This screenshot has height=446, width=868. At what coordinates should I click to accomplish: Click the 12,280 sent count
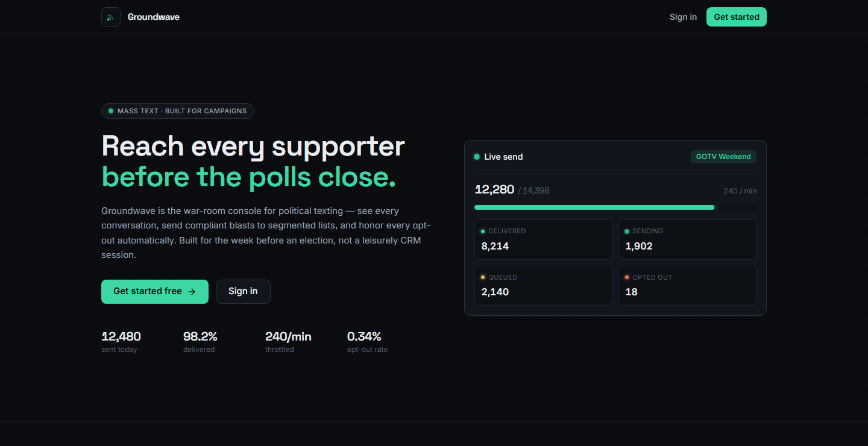[x=495, y=190]
